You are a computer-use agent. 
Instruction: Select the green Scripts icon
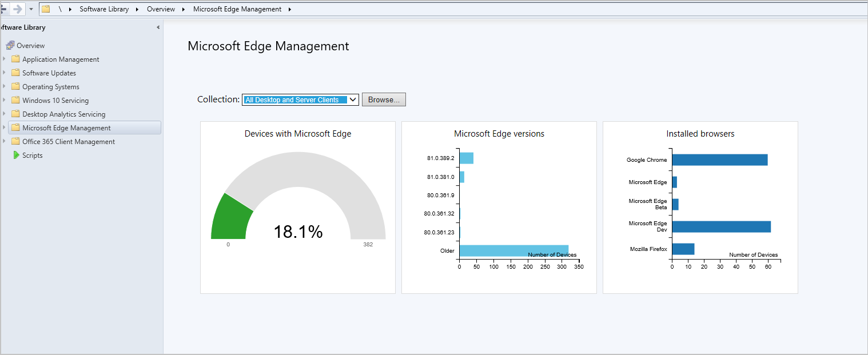tap(15, 155)
